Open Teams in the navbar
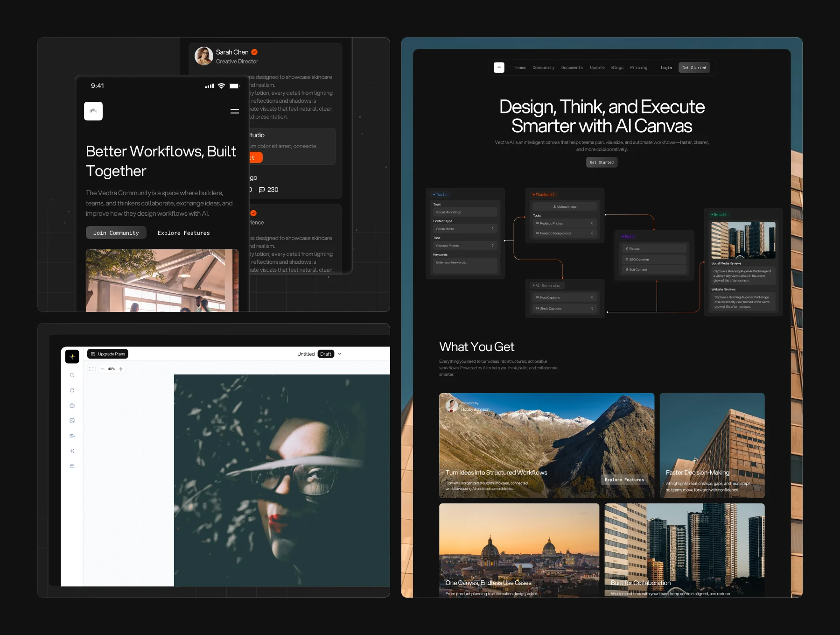Screen dimensions: 840x635 pyautogui.click(x=520, y=68)
